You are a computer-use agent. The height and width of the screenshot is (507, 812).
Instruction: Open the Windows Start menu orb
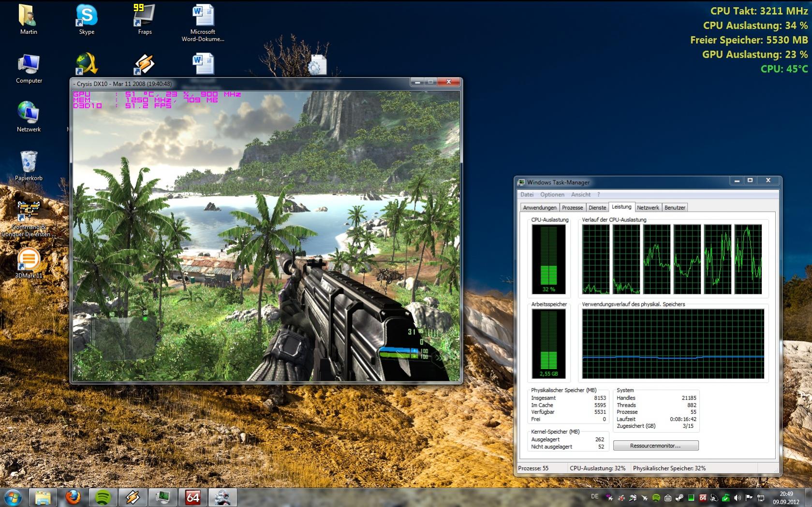click(13, 497)
